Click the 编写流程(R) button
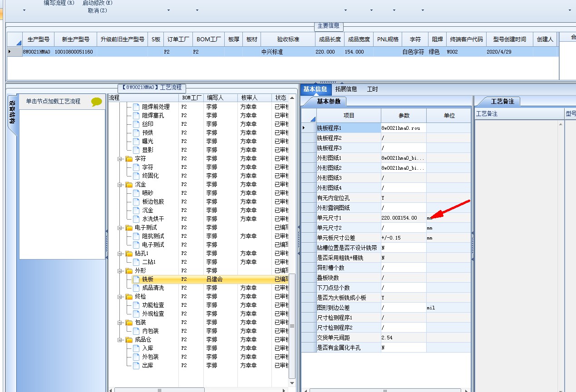 (x=59, y=3)
